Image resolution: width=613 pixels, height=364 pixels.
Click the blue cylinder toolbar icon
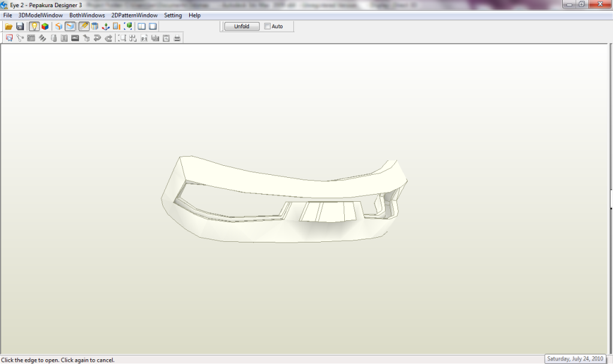point(95,26)
